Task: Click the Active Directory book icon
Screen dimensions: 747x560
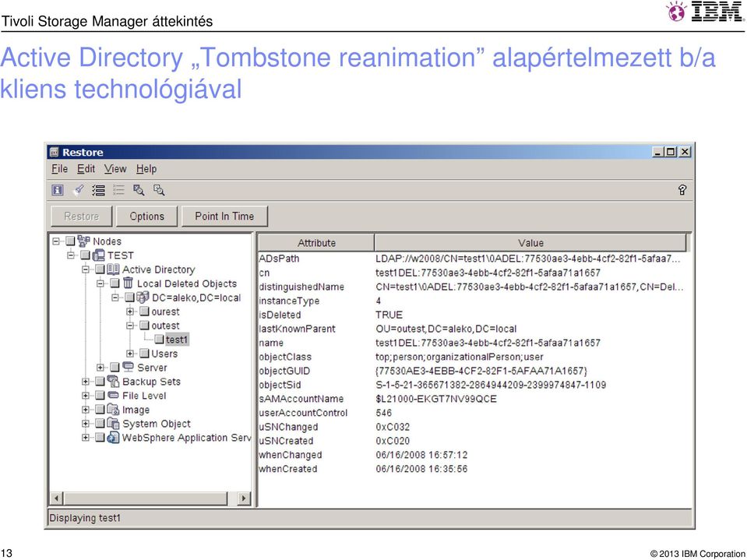Action: 114,269
